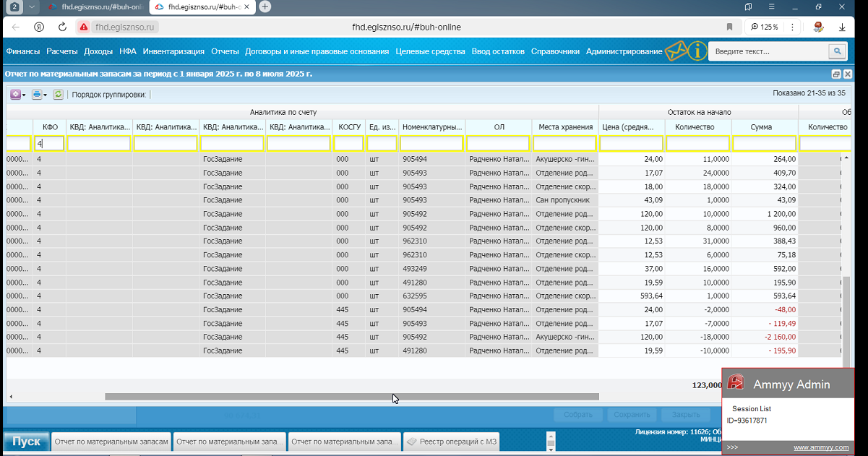Open the print icon in report toolbar
The width and height of the screenshot is (868, 456).
[36, 95]
